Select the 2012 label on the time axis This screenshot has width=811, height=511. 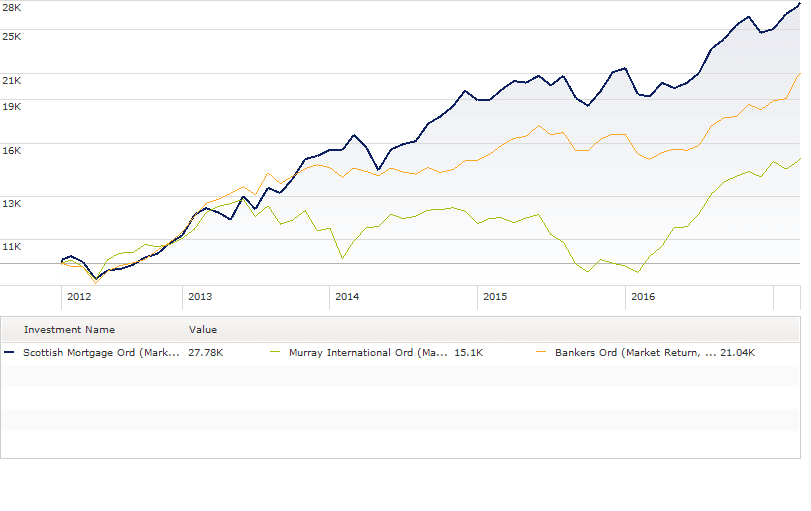tap(78, 297)
